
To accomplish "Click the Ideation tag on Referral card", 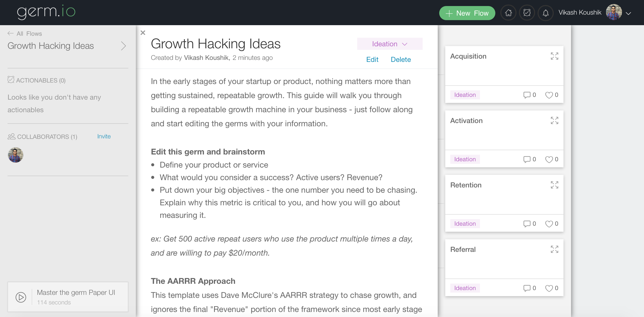I will pyautogui.click(x=465, y=288).
